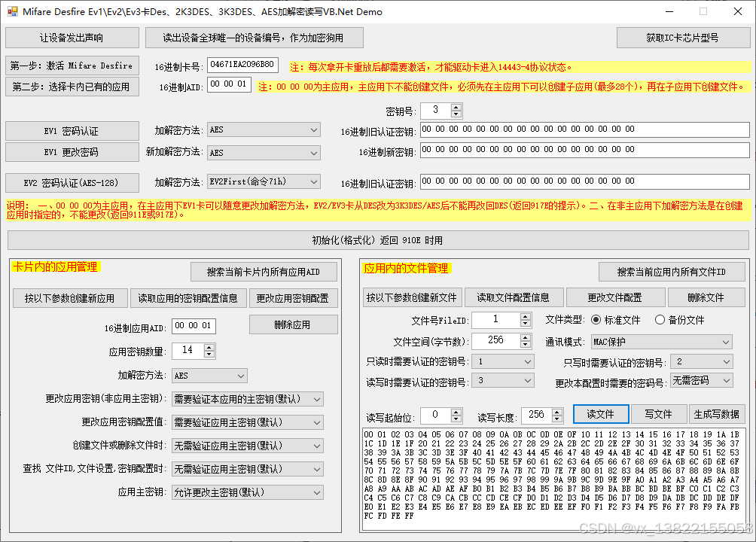Screen dimensions: 756x542
Task: Increase 密钥号 value with up arrow
Action: tap(456, 108)
